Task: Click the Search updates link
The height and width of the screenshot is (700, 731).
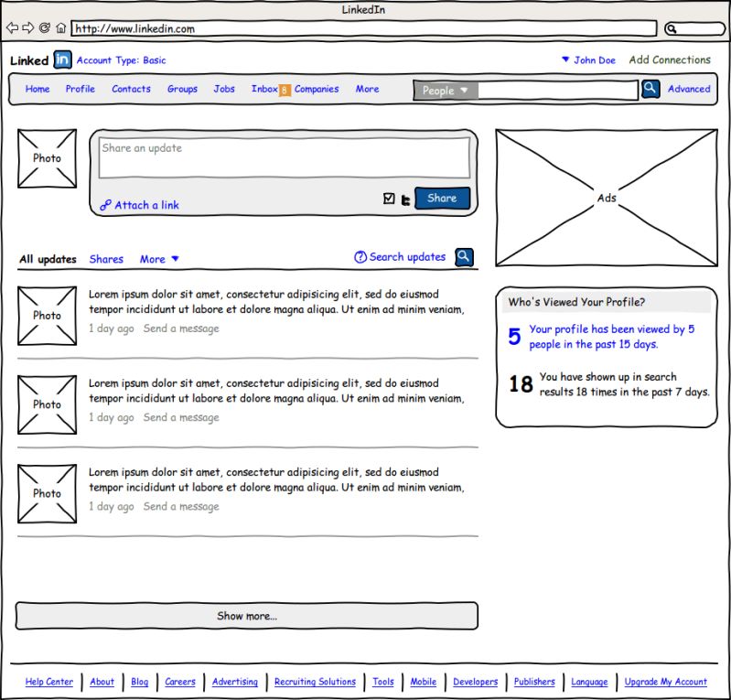Action: (x=407, y=257)
